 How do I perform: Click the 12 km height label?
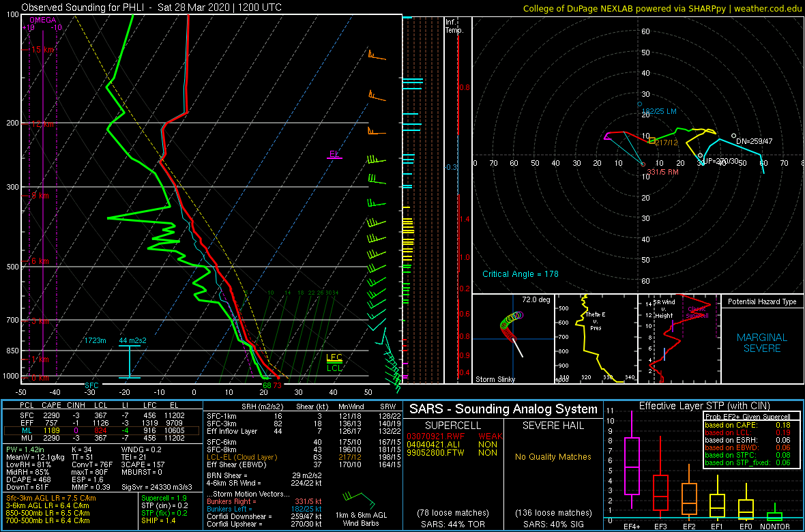click(42, 123)
